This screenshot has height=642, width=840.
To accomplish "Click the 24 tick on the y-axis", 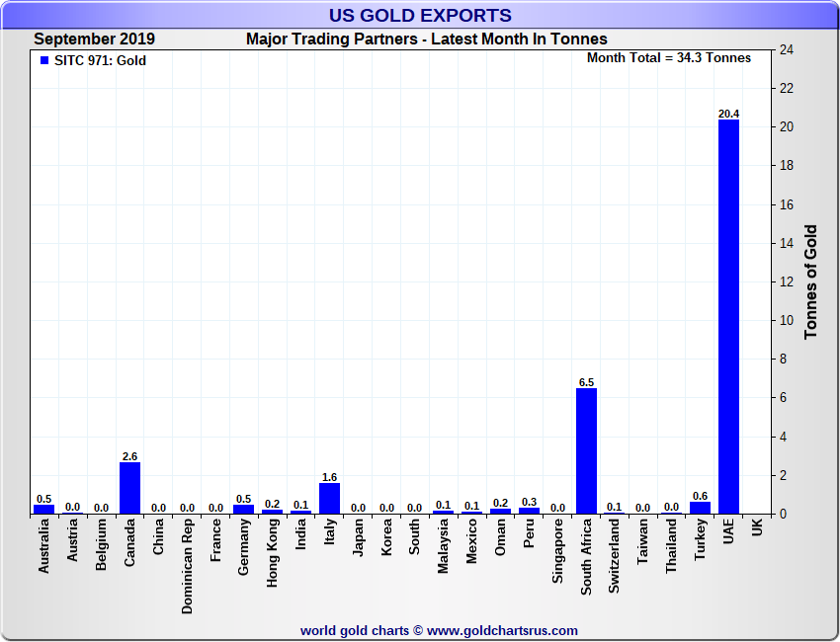I will [x=787, y=49].
